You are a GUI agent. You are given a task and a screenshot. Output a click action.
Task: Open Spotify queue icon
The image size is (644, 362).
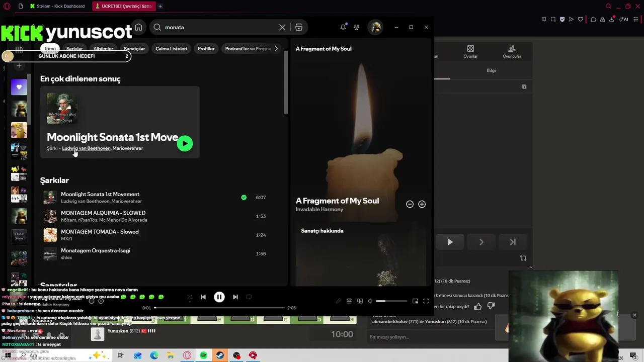(x=349, y=301)
